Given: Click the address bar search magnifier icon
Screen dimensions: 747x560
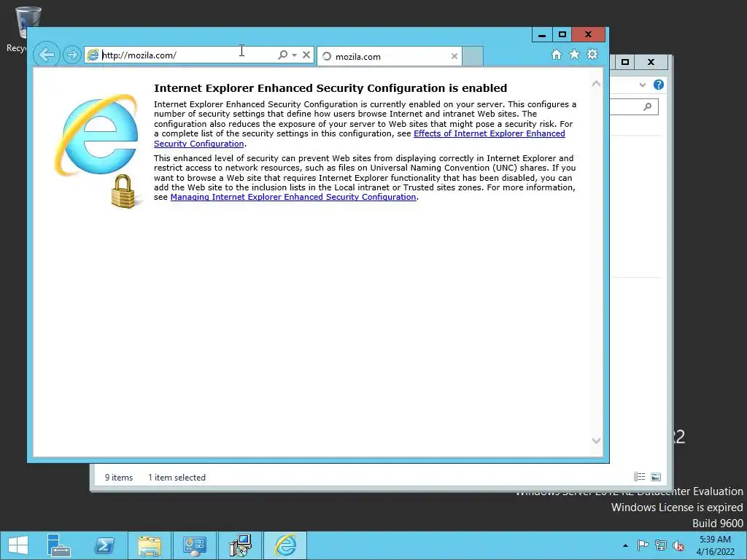Looking at the screenshot, I should [282, 55].
